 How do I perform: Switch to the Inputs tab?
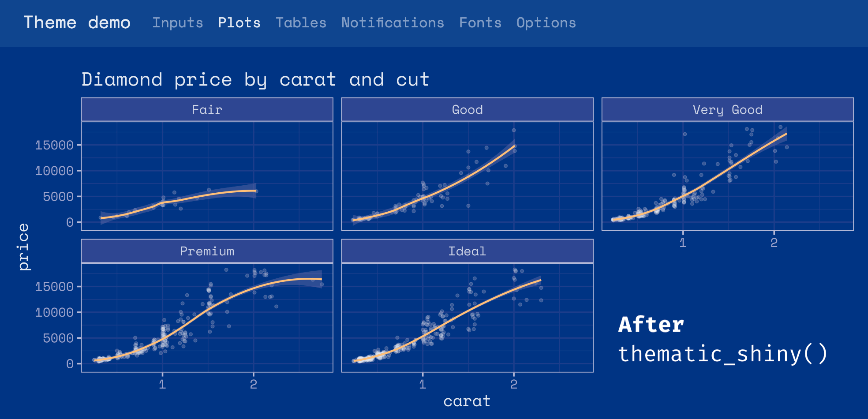[178, 22]
